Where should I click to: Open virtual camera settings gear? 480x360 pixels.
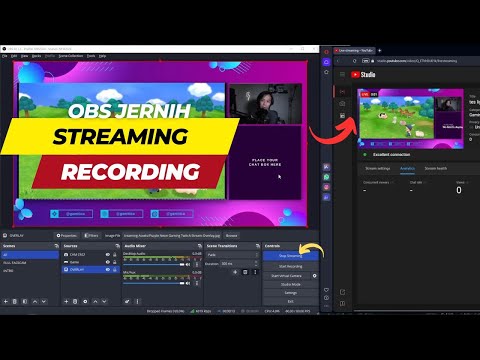314,276
